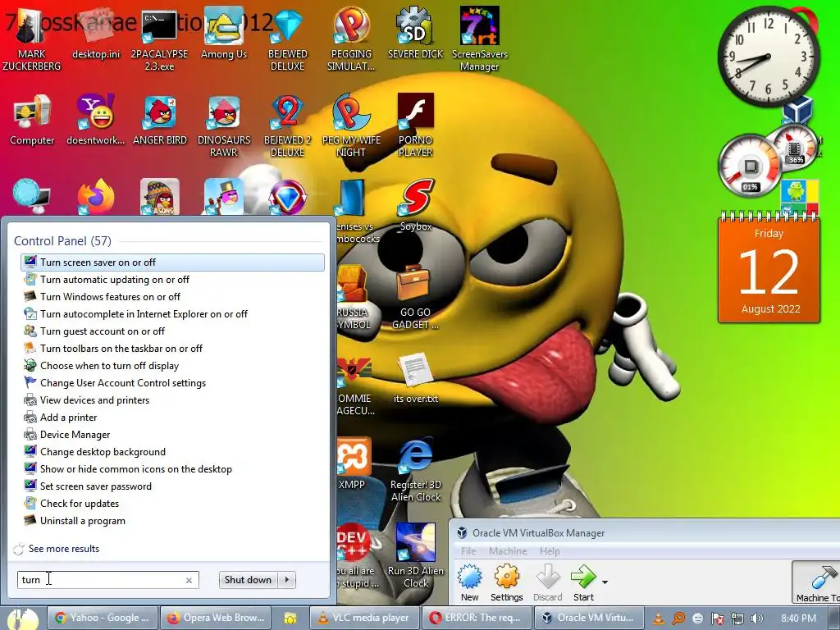Expand the Start button dropdown arrow in VirtualBox

coord(605,582)
